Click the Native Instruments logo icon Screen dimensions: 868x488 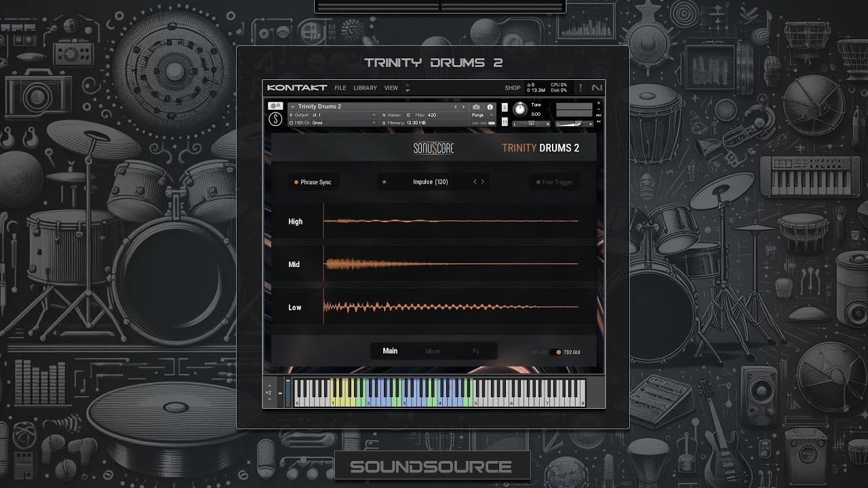597,88
